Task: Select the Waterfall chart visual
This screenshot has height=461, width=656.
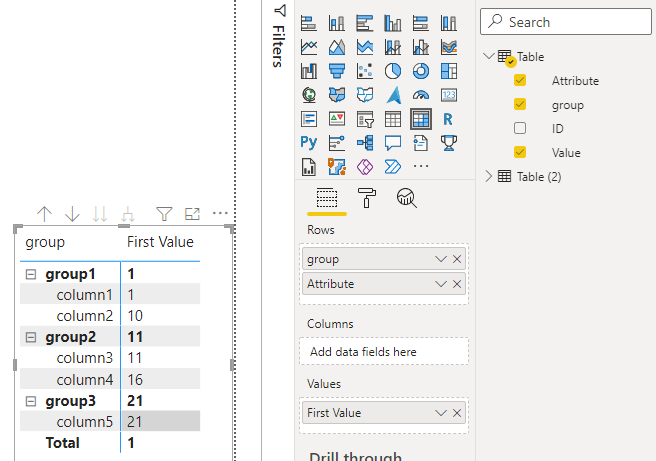Action: [309, 71]
